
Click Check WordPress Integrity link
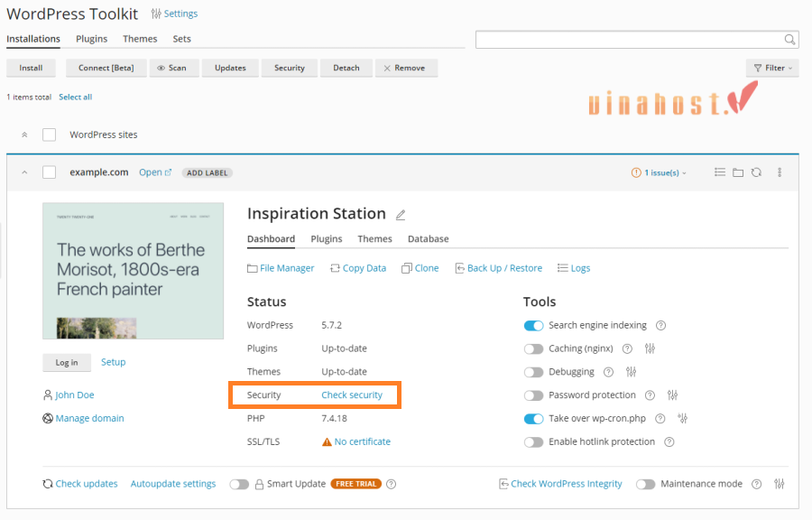pyautogui.click(x=560, y=484)
